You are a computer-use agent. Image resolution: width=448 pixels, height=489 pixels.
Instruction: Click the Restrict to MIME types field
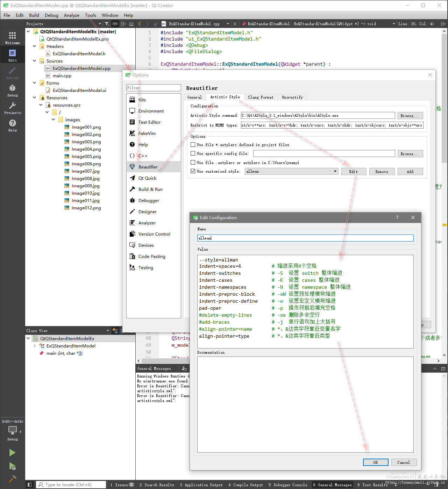[x=332, y=125]
